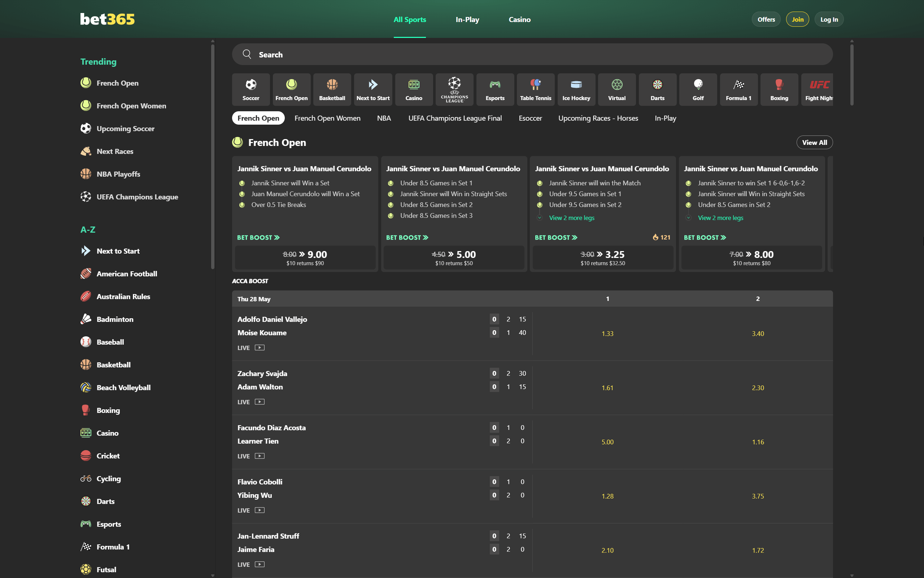Click View All for French Open
This screenshot has width=924, height=578.
point(814,143)
